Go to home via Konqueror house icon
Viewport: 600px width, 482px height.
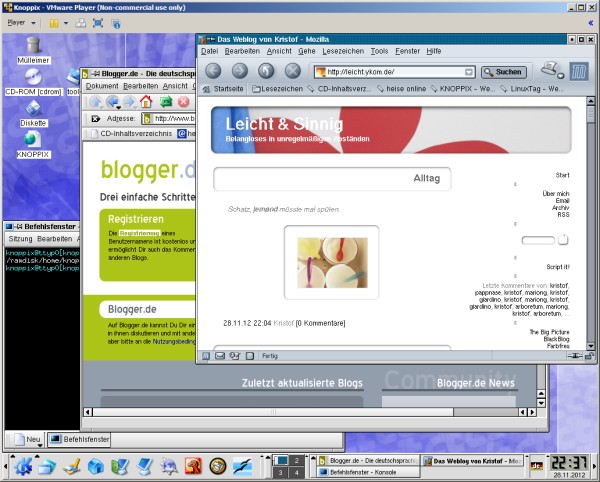[x=146, y=102]
